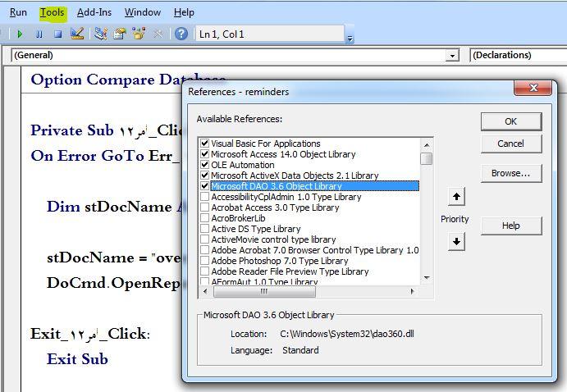Close the References dialog with X
The image size is (567, 392).
(x=533, y=88)
